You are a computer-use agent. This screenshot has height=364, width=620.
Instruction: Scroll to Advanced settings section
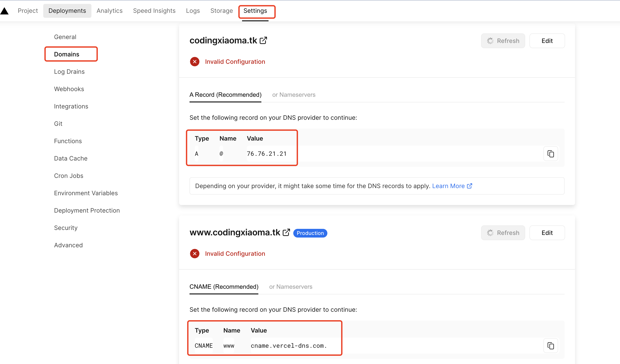click(68, 245)
